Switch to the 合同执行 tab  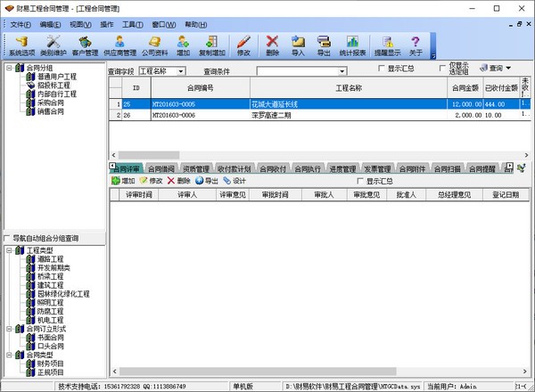coord(308,168)
